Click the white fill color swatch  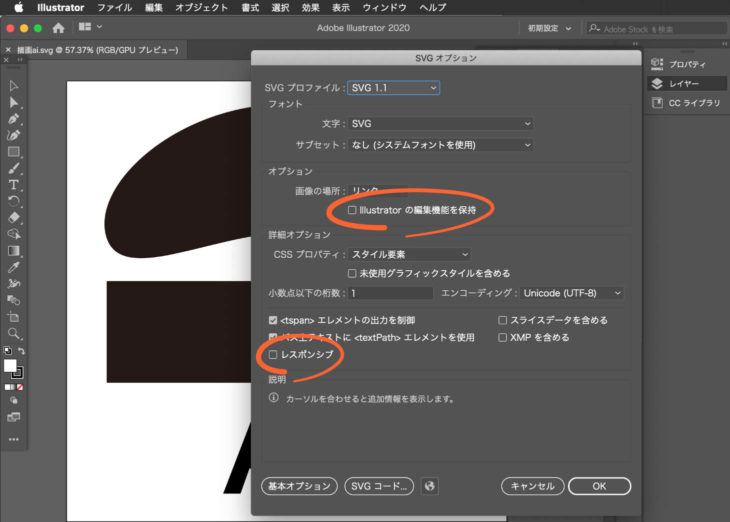(x=10, y=365)
